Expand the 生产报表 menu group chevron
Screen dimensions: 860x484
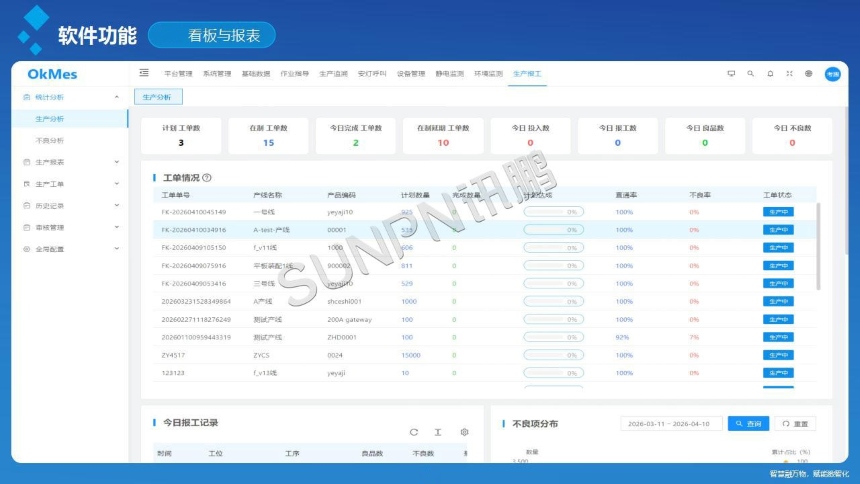click(117, 162)
